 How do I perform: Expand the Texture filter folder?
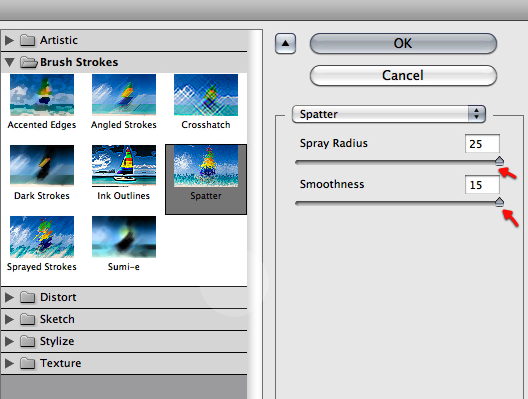click(x=9, y=363)
